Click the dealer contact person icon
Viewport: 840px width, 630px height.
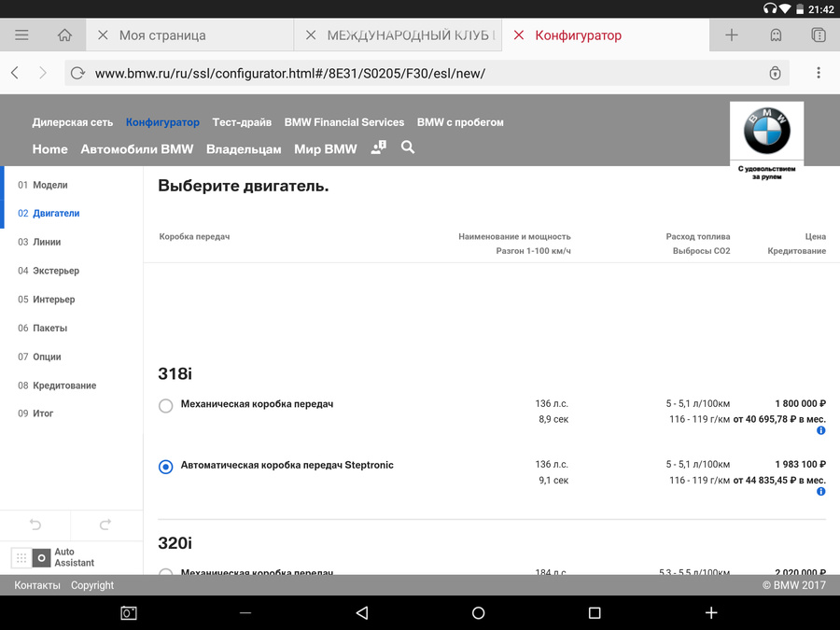pos(379,147)
